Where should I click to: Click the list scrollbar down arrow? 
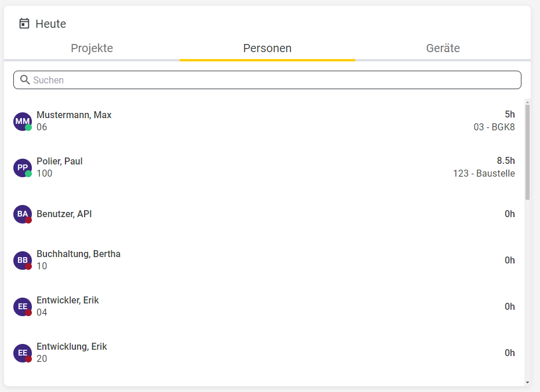pyautogui.click(x=528, y=382)
